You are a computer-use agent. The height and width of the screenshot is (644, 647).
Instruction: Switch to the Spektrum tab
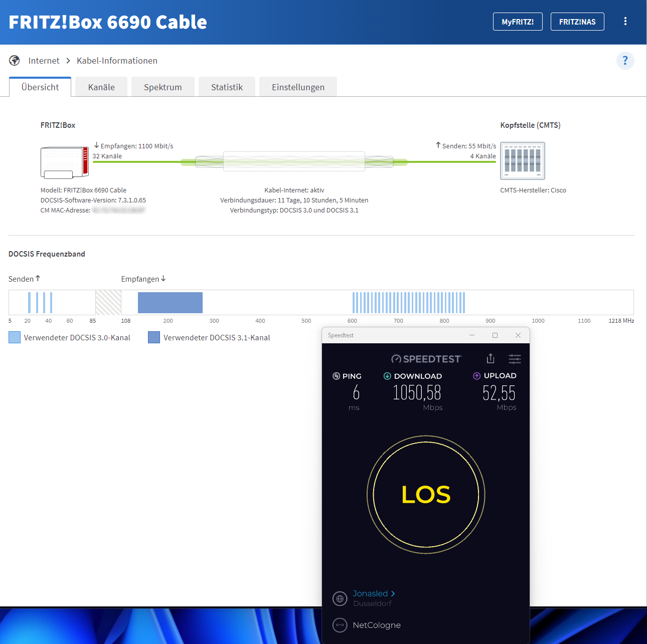(163, 87)
